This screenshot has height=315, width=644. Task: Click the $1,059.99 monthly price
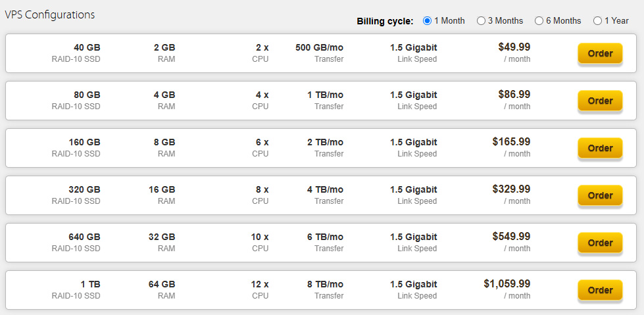(x=507, y=283)
